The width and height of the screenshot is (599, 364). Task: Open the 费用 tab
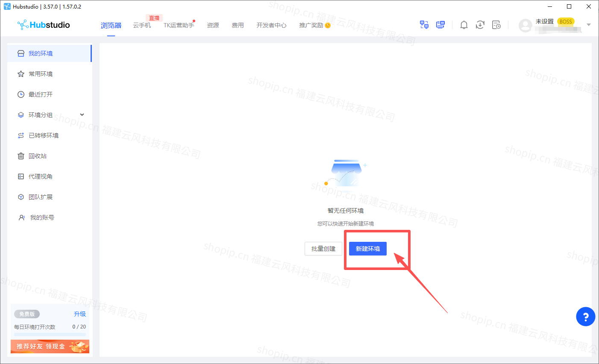tap(238, 25)
